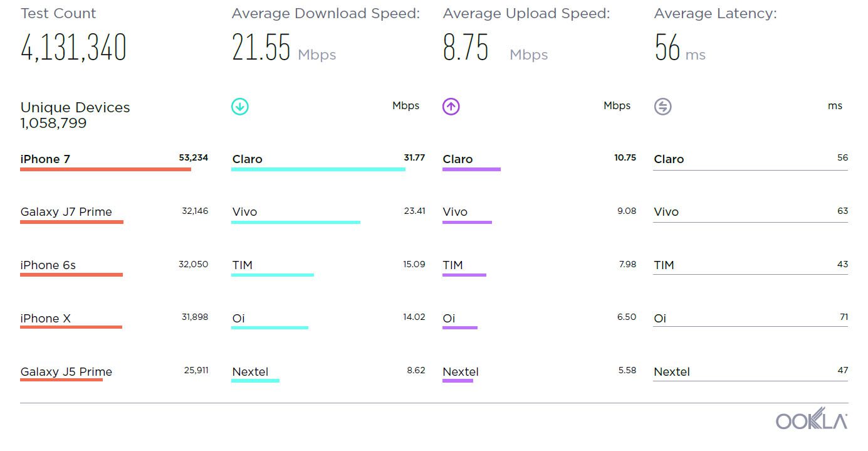This screenshot has width=868, height=451.
Task: Click the Vivo download speed bar
Action: tap(296, 222)
